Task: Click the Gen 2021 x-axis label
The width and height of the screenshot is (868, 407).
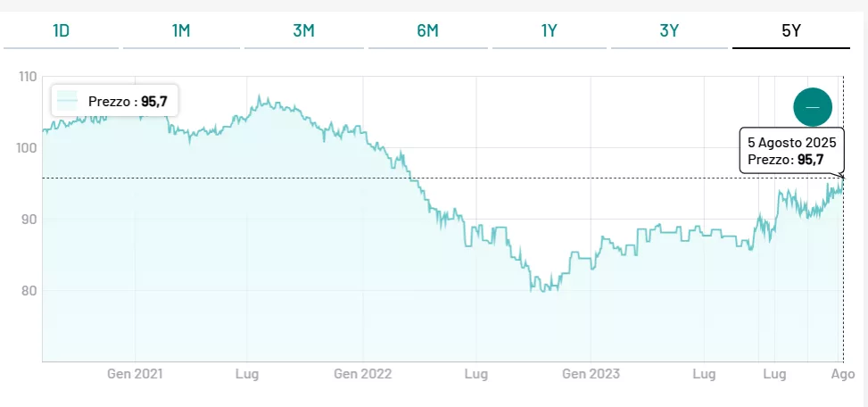Action: (x=136, y=374)
